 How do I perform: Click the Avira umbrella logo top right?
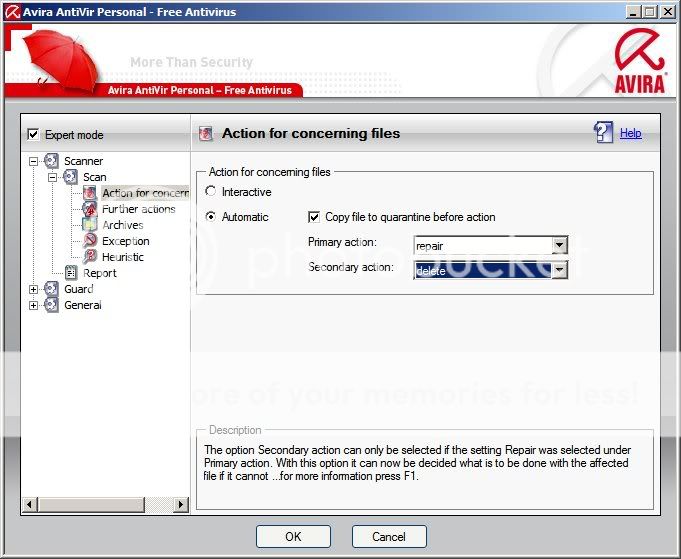pyautogui.click(x=640, y=61)
